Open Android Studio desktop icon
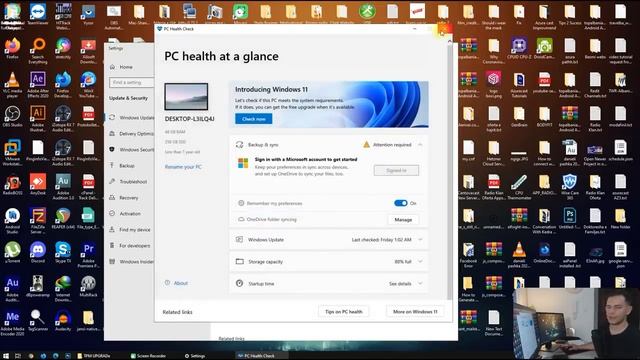The image size is (640, 360). point(12,220)
